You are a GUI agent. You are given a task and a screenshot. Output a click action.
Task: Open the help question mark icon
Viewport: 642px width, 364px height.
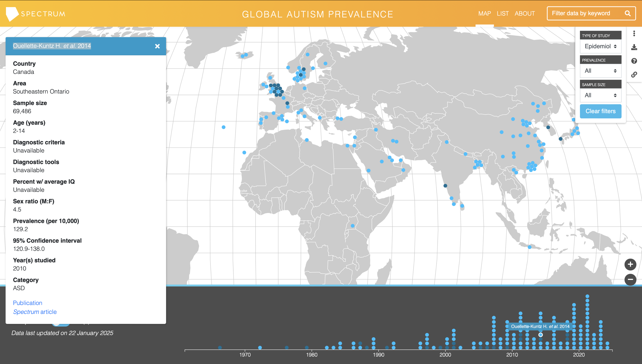(634, 61)
